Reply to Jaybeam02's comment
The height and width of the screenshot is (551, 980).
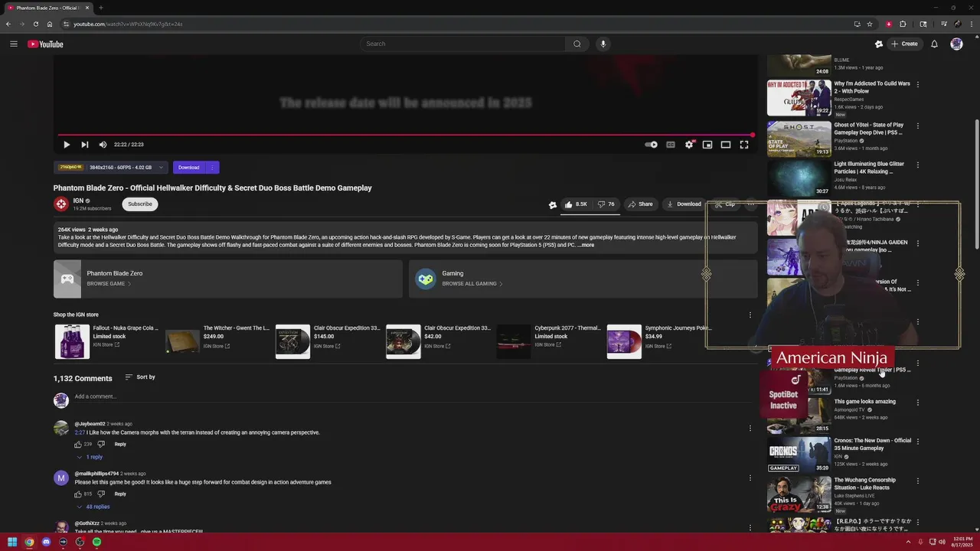click(120, 445)
